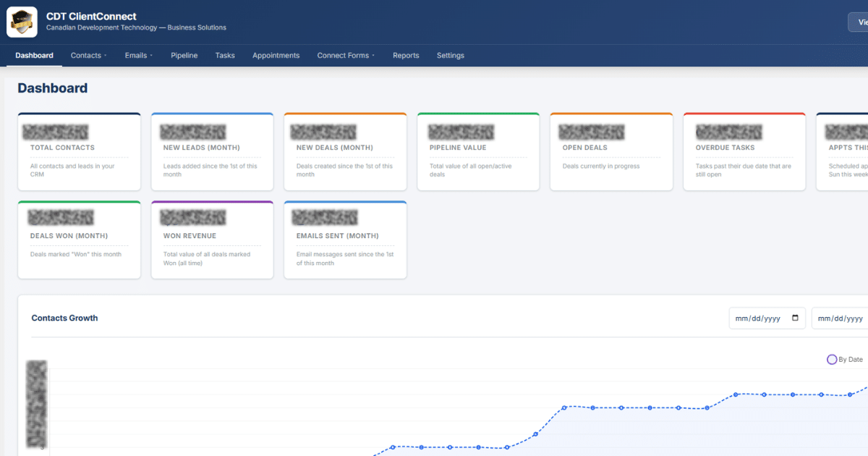Open the Deals Won (Month) card
The width and height of the screenshot is (868, 456).
click(80, 240)
